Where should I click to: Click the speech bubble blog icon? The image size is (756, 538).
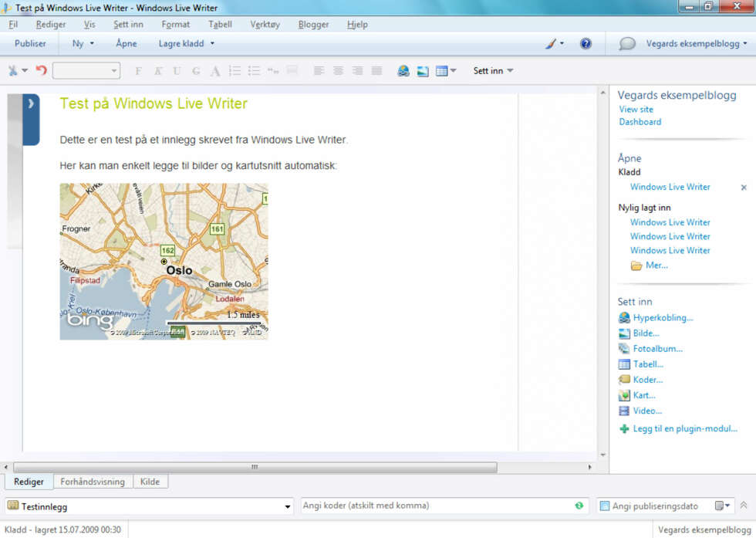point(626,44)
